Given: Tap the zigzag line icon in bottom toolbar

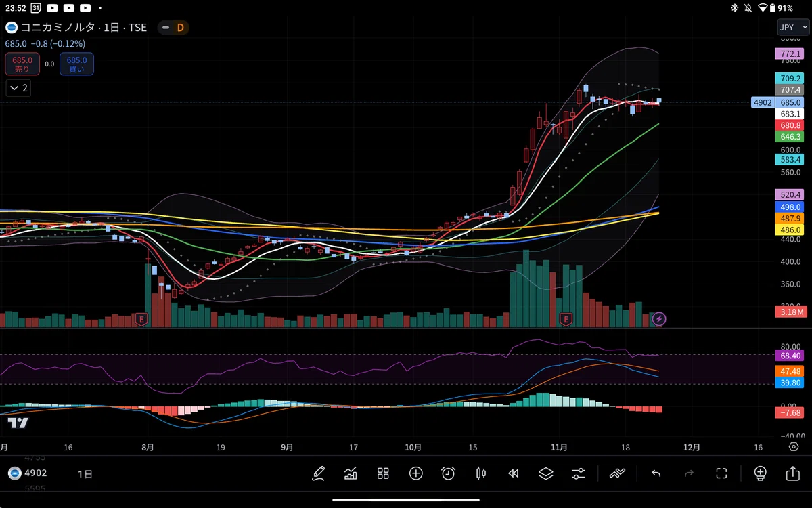Looking at the screenshot, I should [x=617, y=473].
